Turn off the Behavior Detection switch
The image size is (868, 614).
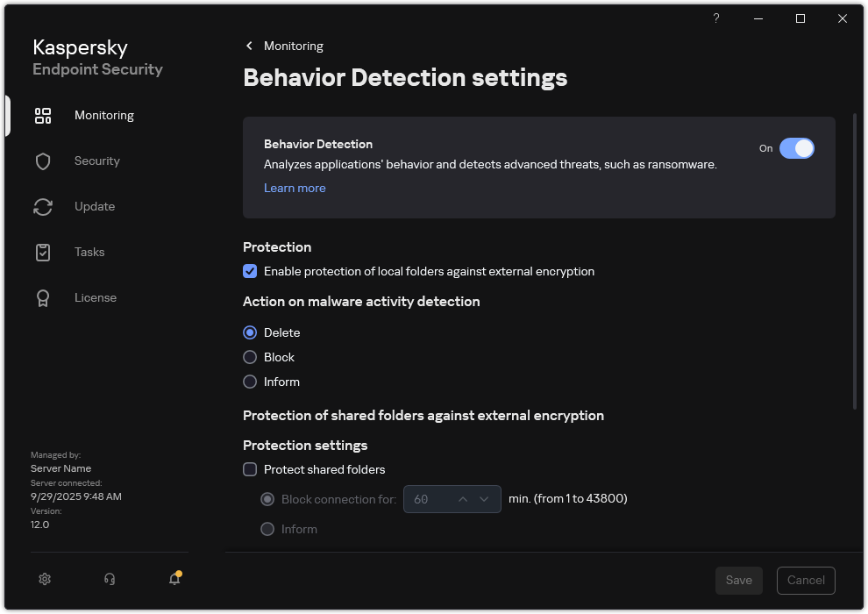coord(798,148)
